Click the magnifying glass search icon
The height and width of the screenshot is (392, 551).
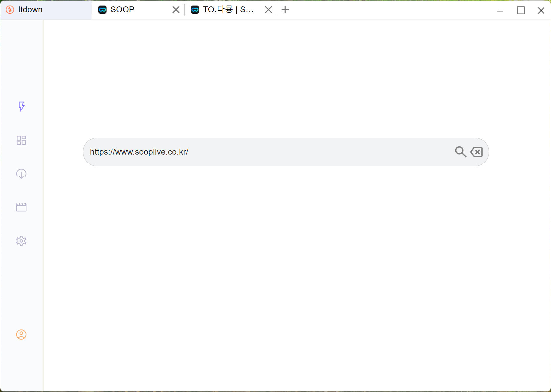(x=461, y=152)
